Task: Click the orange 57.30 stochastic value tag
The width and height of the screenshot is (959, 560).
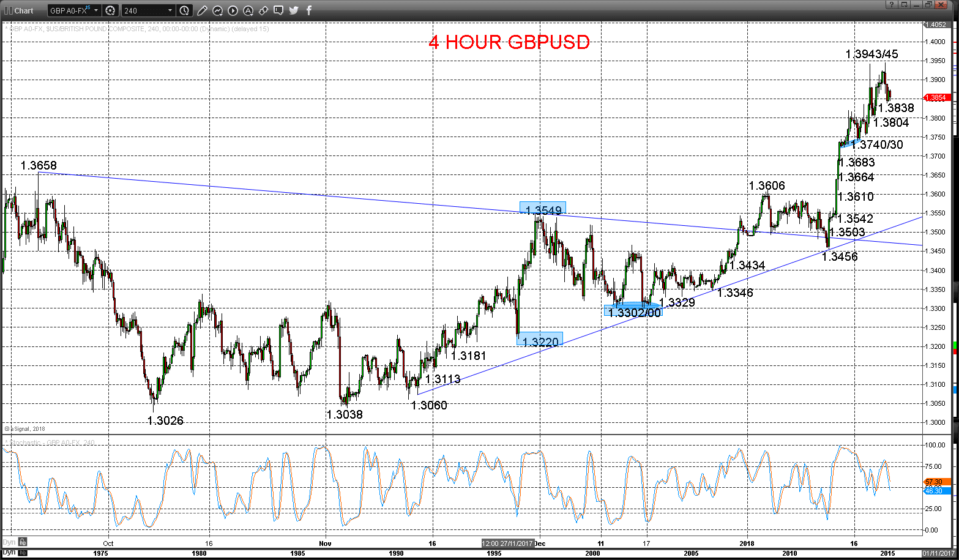Action: coord(937,482)
